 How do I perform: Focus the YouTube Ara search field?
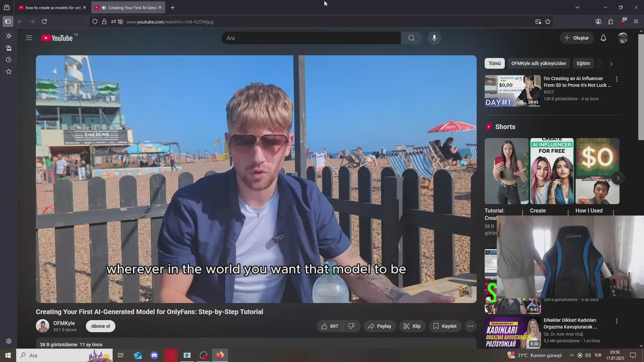click(x=311, y=38)
